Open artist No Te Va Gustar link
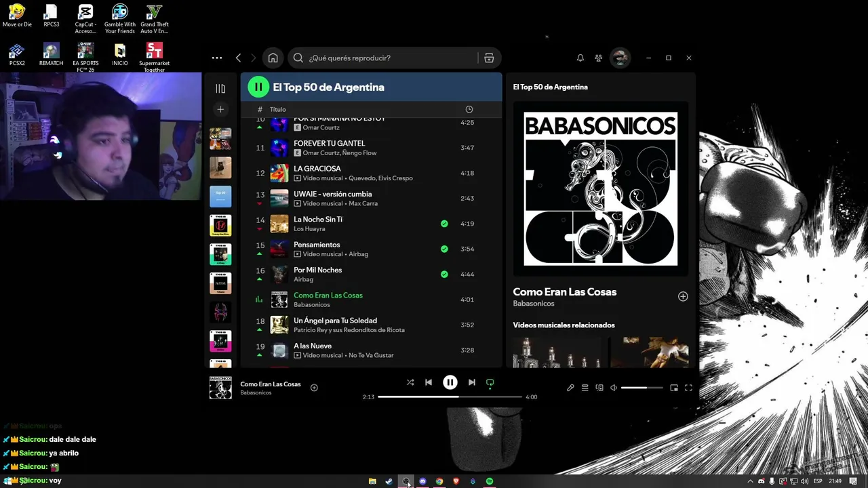 pyautogui.click(x=371, y=355)
